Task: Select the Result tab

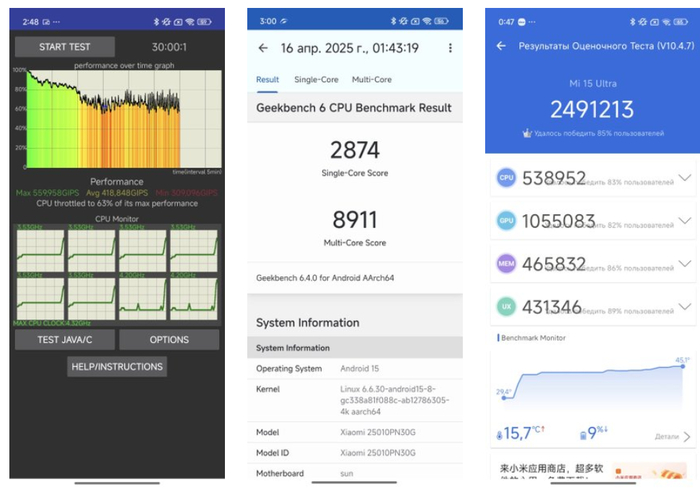Action: [x=267, y=80]
